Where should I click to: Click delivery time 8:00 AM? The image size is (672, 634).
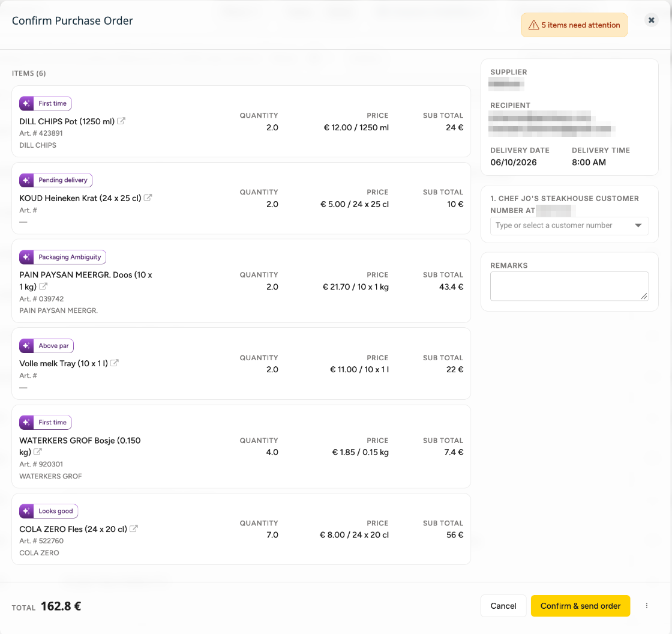[589, 163]
